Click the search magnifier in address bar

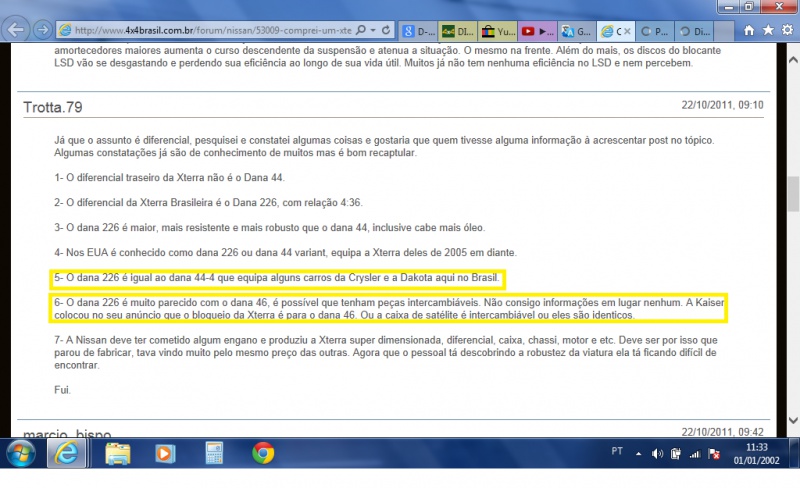[361, 30]
